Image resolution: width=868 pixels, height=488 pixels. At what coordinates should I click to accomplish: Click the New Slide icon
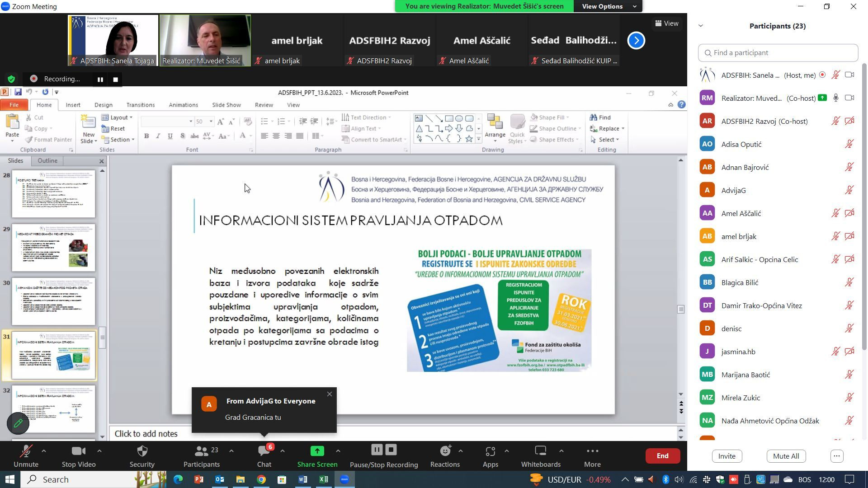[88, 122]
